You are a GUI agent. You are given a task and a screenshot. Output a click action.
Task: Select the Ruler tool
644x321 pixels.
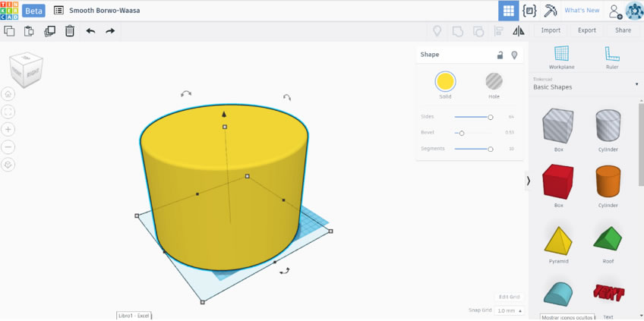(x=612, y=58)
